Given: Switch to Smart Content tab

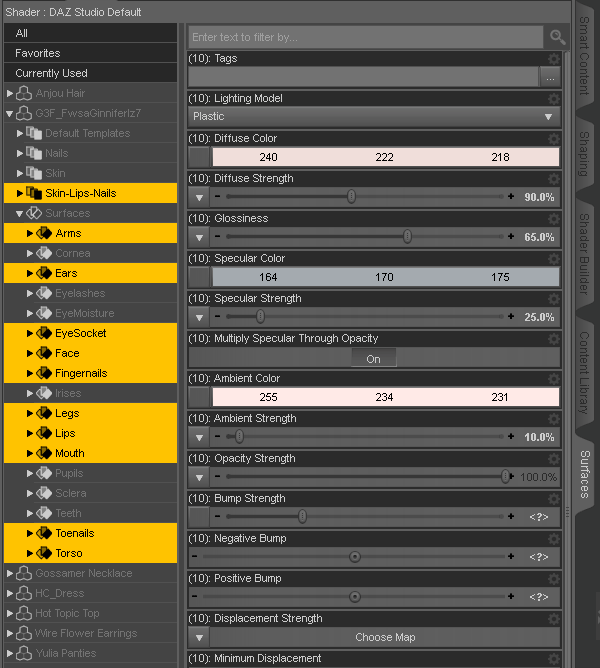Looking at the screenshot, I should (x=585, y=56).
